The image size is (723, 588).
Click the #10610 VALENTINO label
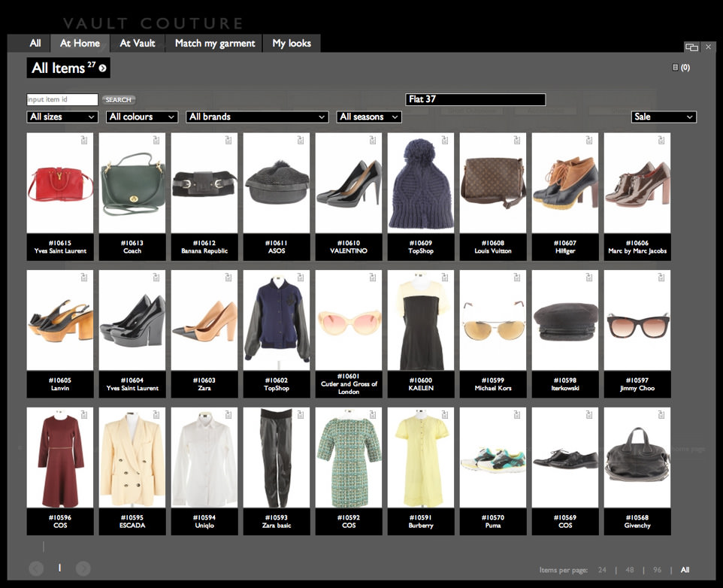[x=349, y=247]
